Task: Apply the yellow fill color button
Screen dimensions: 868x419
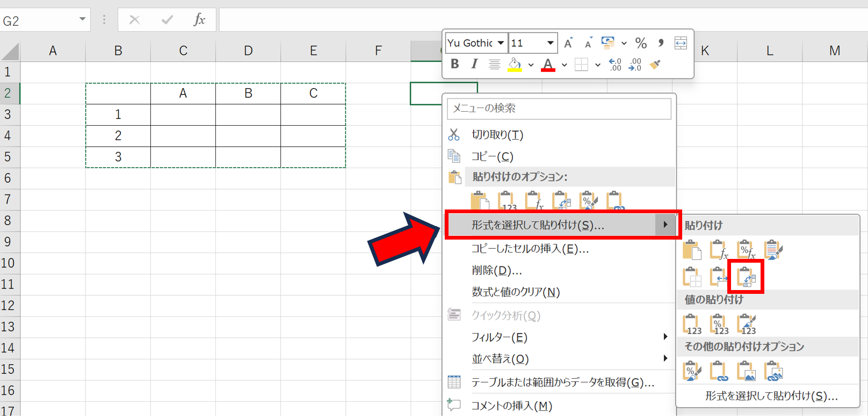Action: tap(515, 64)
